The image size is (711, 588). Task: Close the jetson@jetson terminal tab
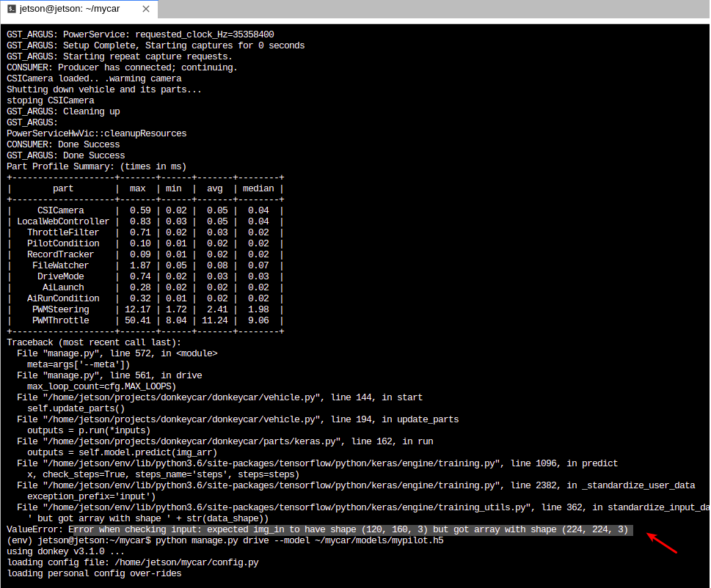[146, 9]
